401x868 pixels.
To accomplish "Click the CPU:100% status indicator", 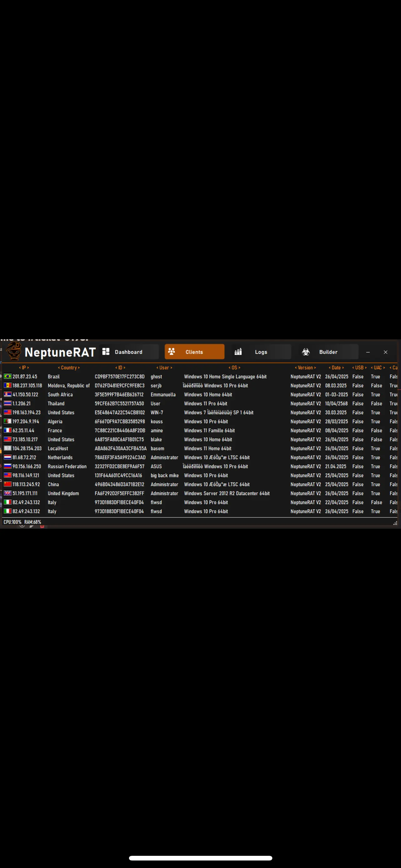I will click(12, 522).
